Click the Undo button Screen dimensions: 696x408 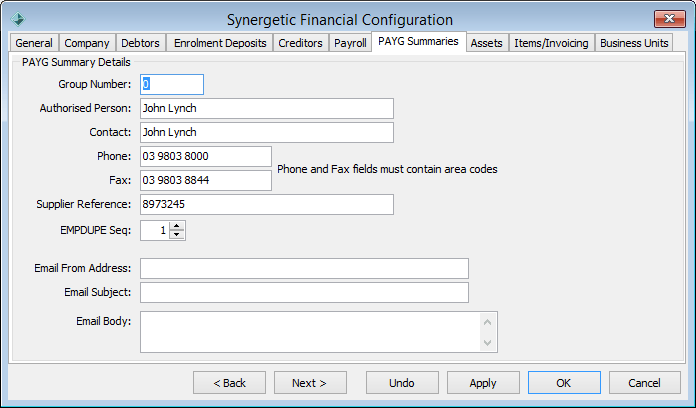tap(402, 383)
